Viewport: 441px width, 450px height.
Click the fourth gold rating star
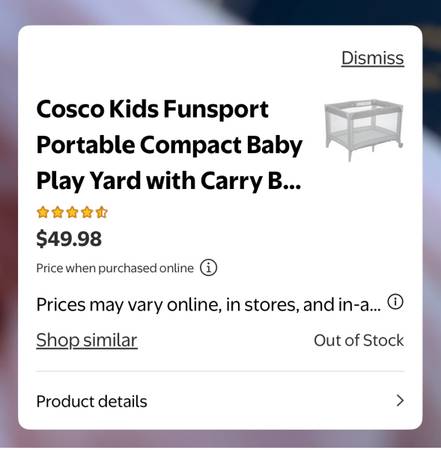point(87,212)
